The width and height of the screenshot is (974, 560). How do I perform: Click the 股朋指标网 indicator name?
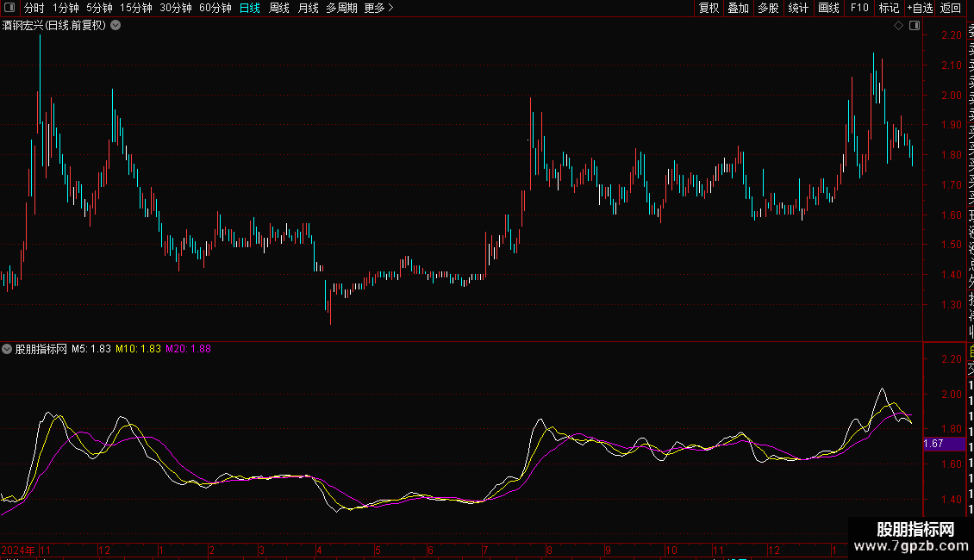pyautogui.click(x=41, y=349)
